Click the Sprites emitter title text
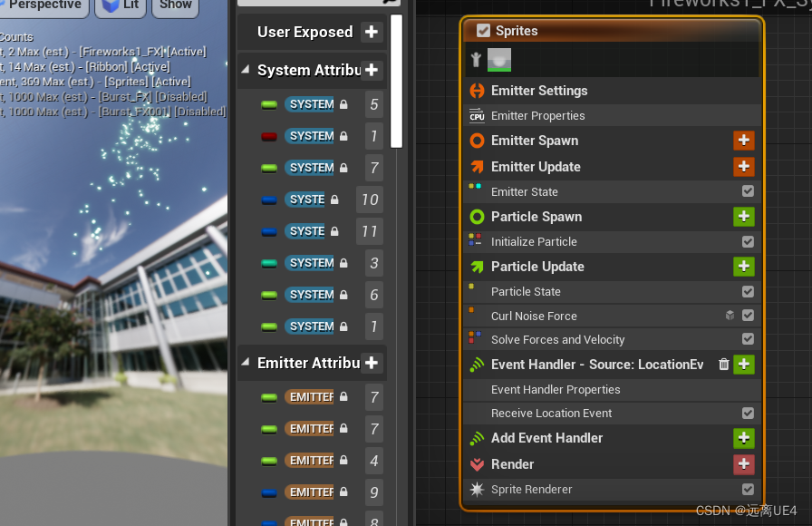The image size is (812, 526). 517,31
